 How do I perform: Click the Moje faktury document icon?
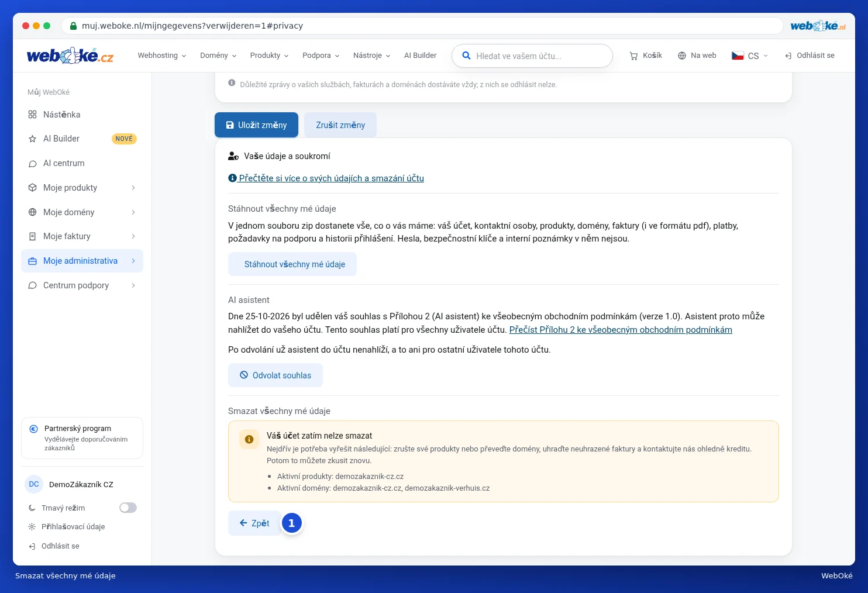(x=32, y=236)
